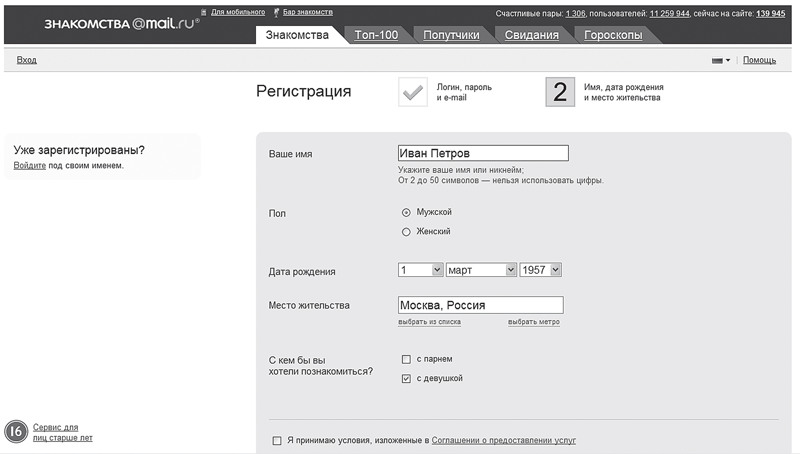This screenshot has width=800, height=454.
Task: Open the birth month dropdown showing март
Action: click(481, 270)
